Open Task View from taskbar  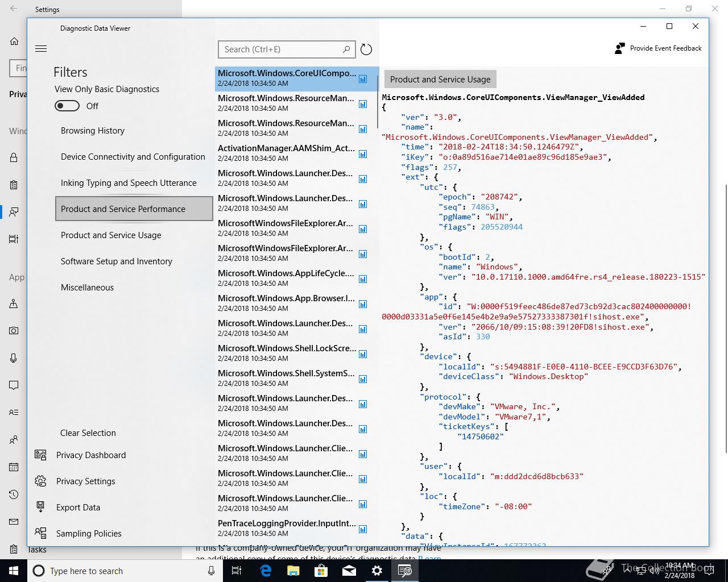point(237,571)
